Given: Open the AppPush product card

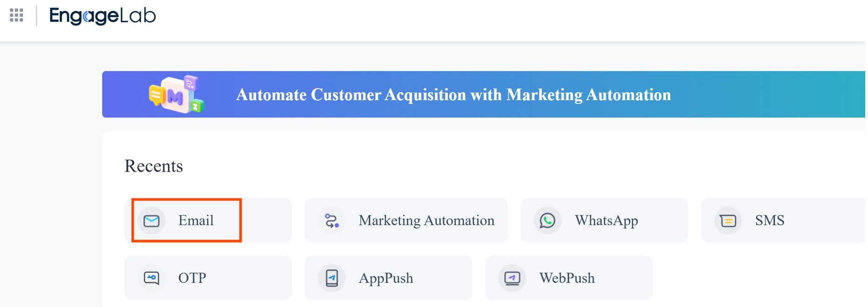Looking at the screenshot, I should tap(388, 278).
